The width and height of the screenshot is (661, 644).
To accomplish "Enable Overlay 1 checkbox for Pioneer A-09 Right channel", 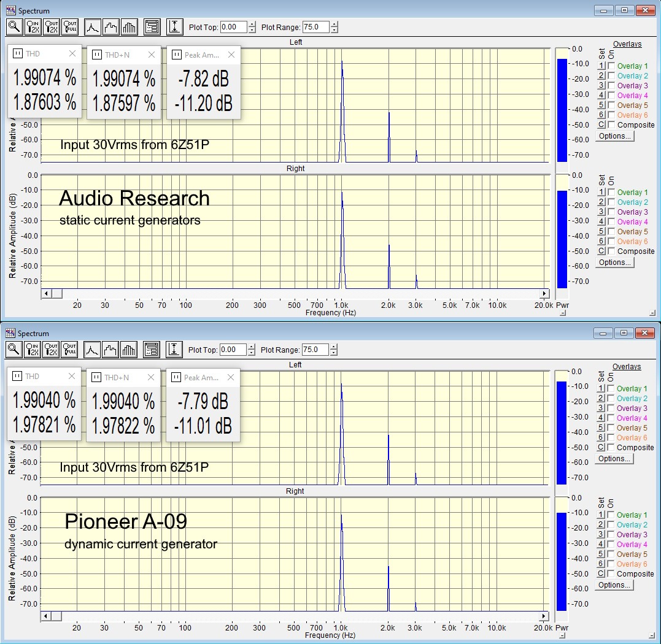I will click(x=611, y=515).
